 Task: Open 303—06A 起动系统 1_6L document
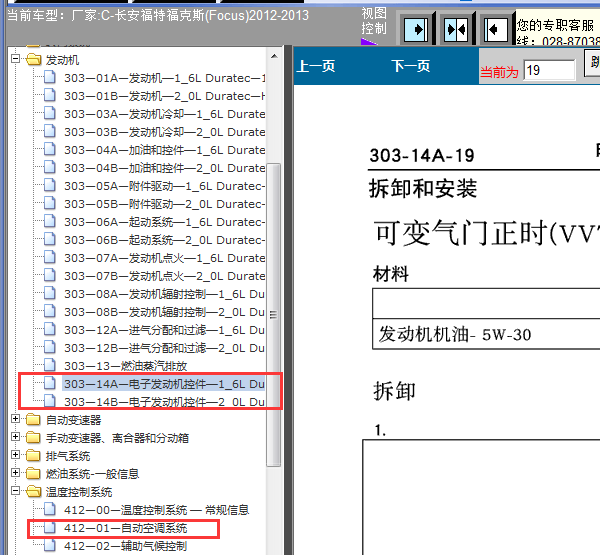[x=165, y=222]
